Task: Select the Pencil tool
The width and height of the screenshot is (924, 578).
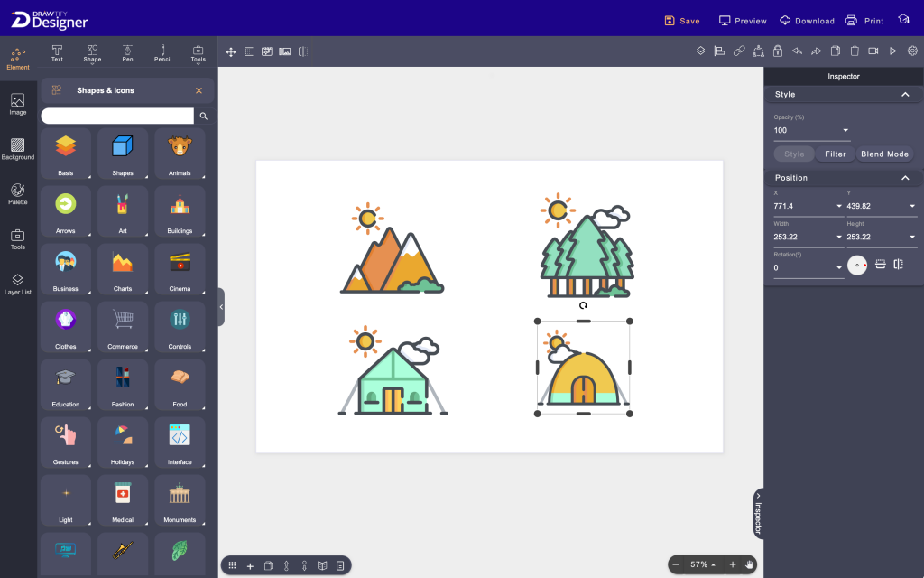Action: click(162, 51)
